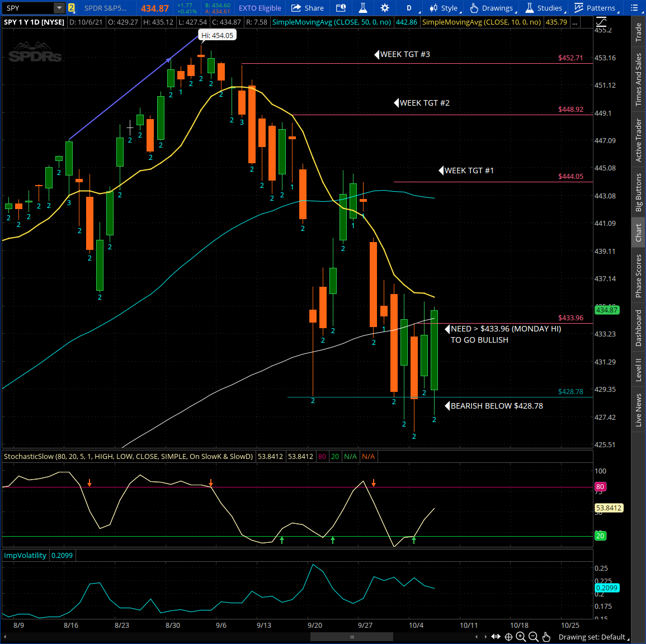The width and height of the screenshot is (646, 644).
Task: Click the SimpleMovingAvg (CLOSE, 10, 0, no) label
Action: (x=482, y=22)
